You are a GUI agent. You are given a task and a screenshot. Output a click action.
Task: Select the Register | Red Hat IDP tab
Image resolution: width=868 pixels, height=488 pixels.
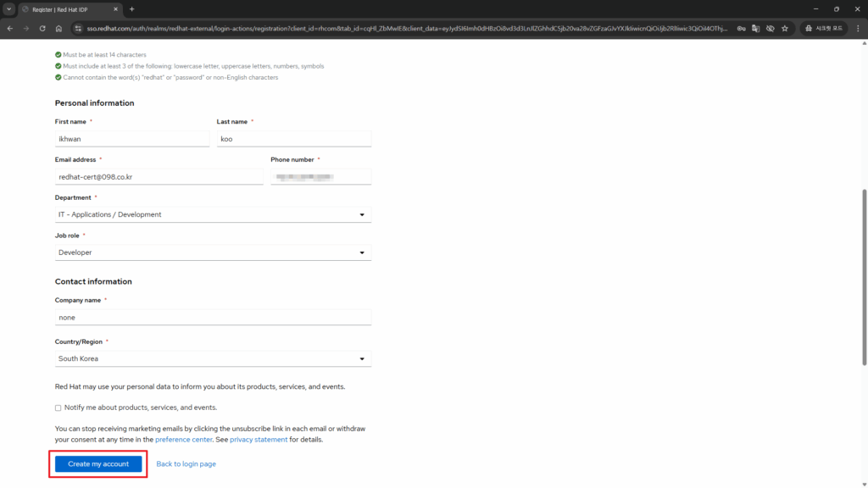68,8
